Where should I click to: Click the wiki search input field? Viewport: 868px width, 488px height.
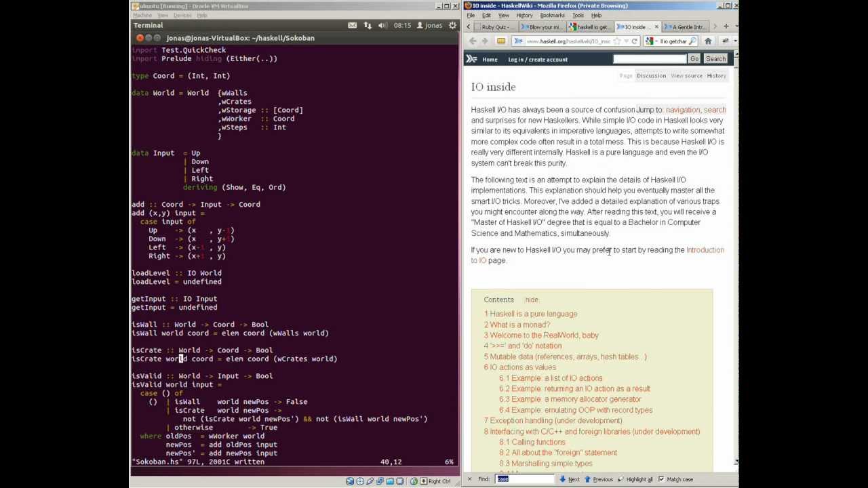click(650, 59)
